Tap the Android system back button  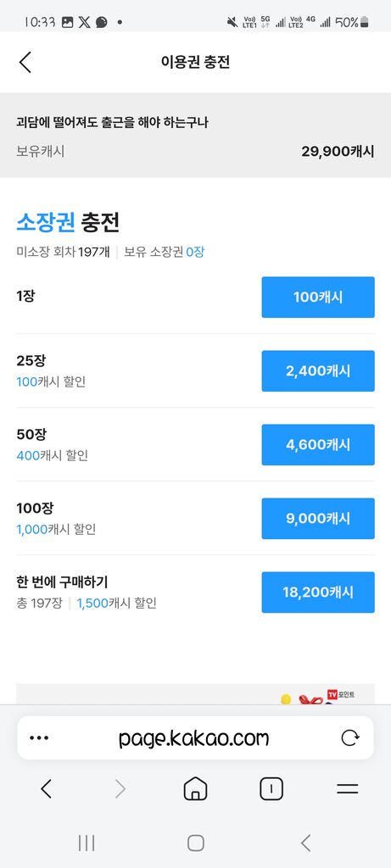tap(305, 843)
